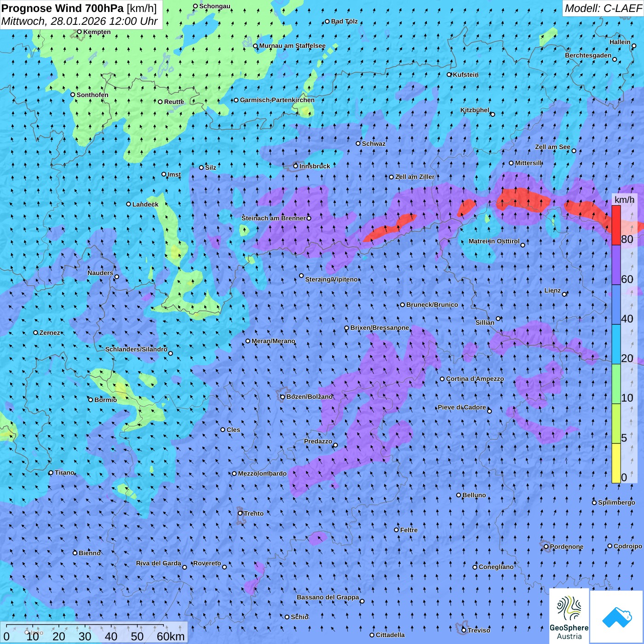Click the Tirano city marker
Viewport: 644px width, 644px height.
[x=51, y=472]
